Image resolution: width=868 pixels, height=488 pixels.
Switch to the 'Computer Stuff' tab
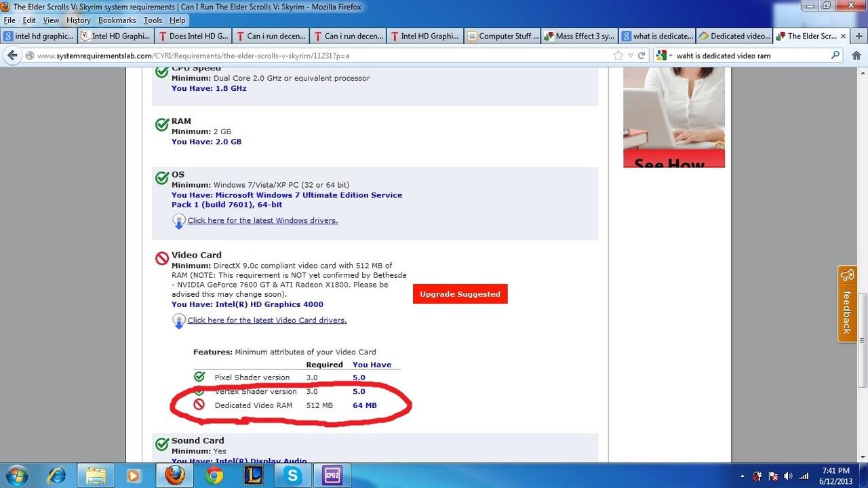click(502, 36)
